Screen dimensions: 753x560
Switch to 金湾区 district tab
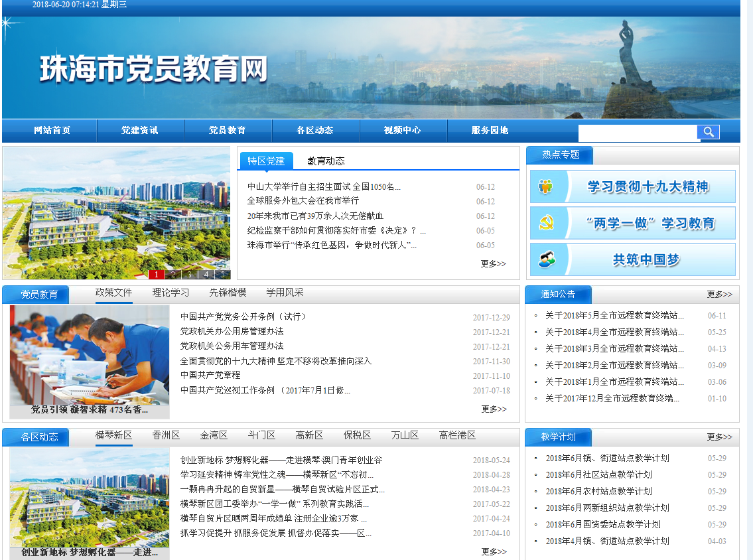[214, 435]
